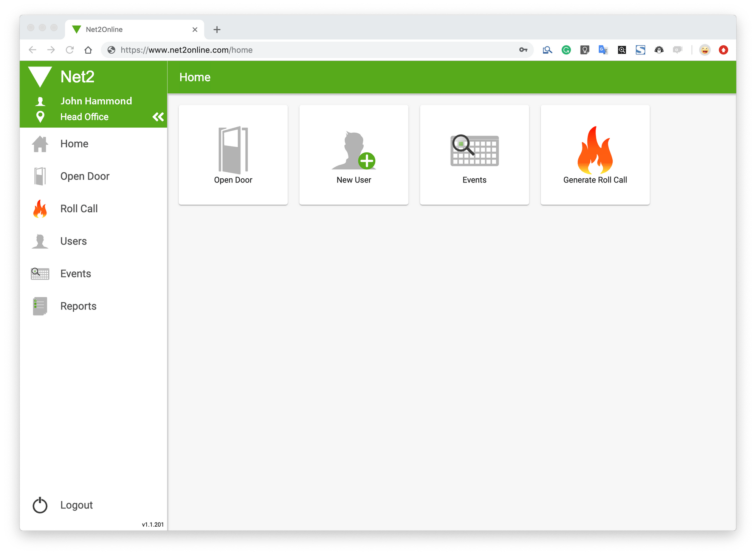The height and width of the screenshot is (555, 756).
Task: Click the Generate Roll Call card
Action: click(x=595, y=155)
